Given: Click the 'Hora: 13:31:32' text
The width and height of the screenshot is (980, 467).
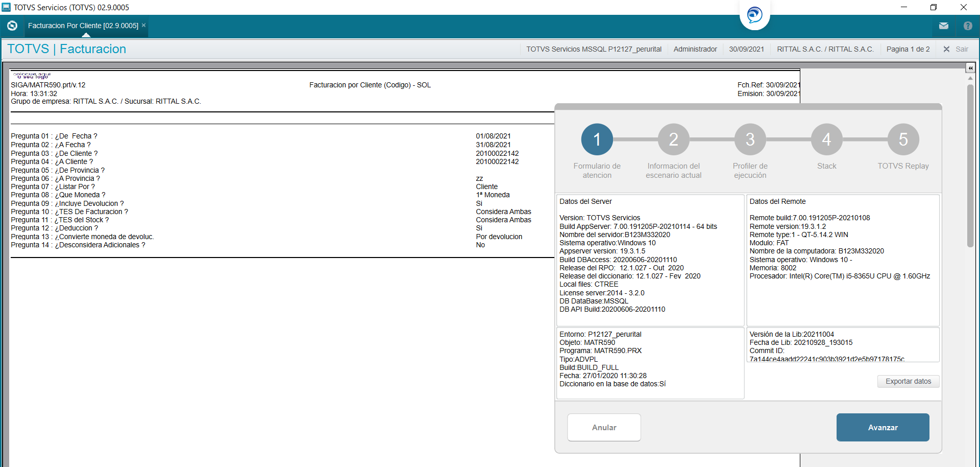Looking at the screenshot, I should tap(34, 94).
